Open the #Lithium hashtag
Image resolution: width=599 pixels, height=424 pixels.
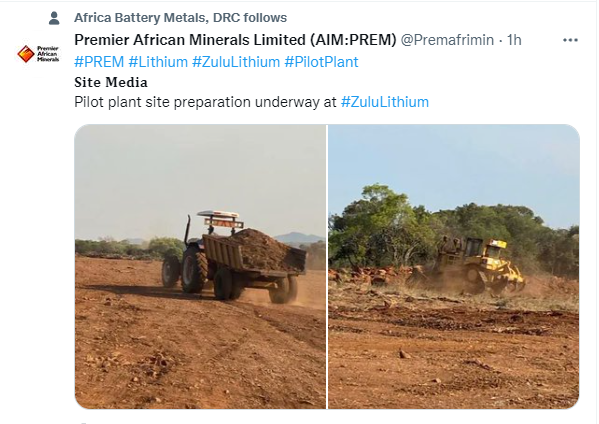click(158, 62)
